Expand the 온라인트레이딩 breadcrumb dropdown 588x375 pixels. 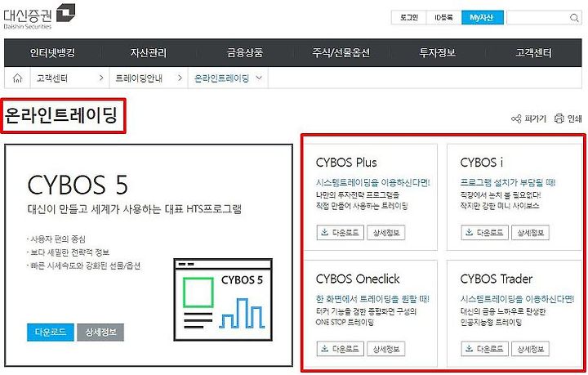259,78
